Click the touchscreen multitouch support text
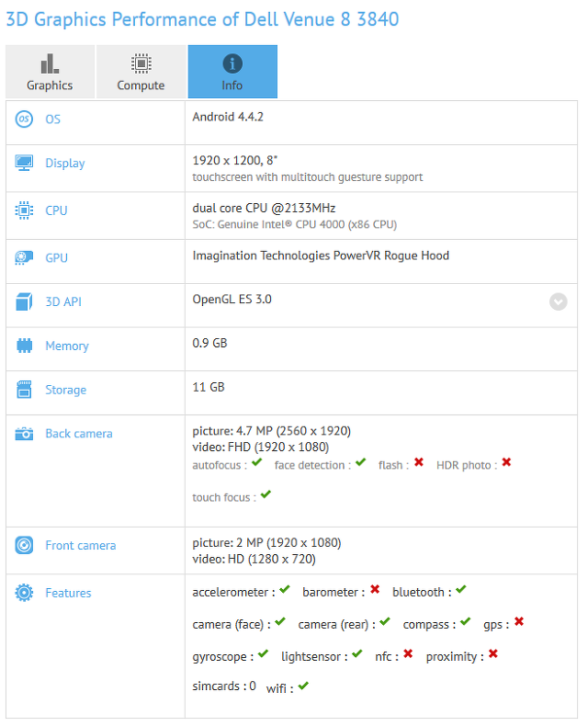Screen dimensions: 588x726 coord(308,177)
